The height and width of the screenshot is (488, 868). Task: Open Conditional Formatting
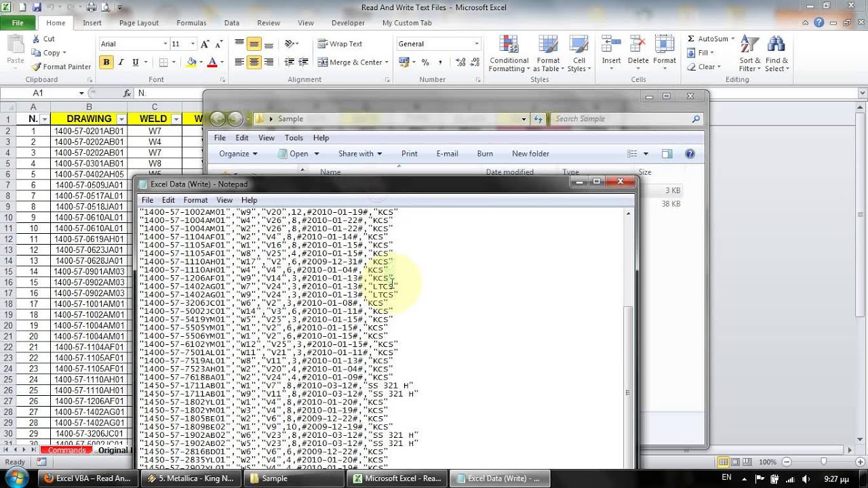click(x=509, y=54)
